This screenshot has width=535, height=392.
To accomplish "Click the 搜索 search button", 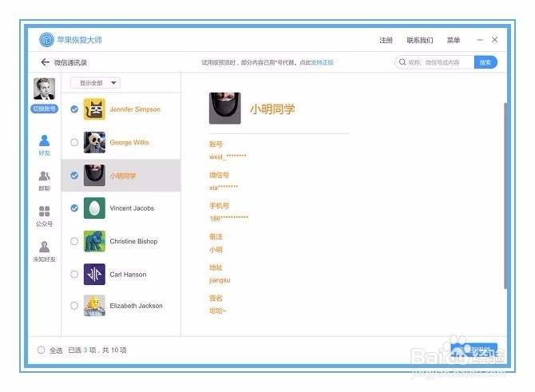I will pos(485,62).
